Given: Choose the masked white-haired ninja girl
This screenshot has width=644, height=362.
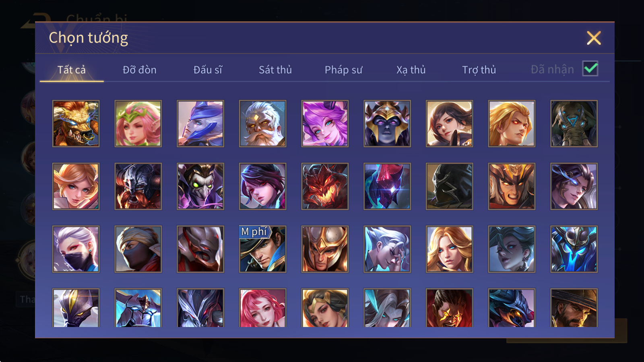Looking at the screenshot, I should click(76, 249).
